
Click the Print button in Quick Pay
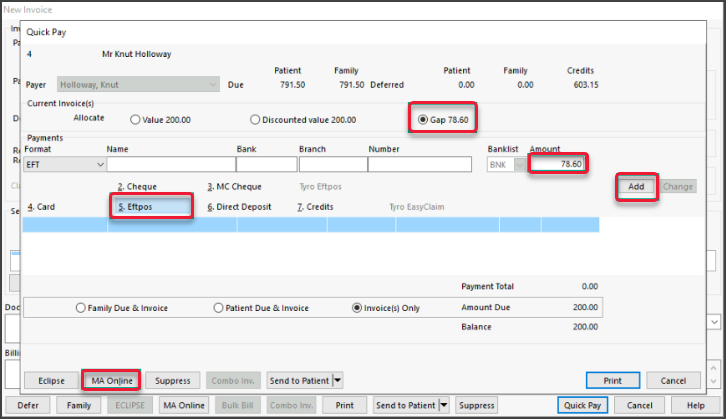tap(613, 381)
